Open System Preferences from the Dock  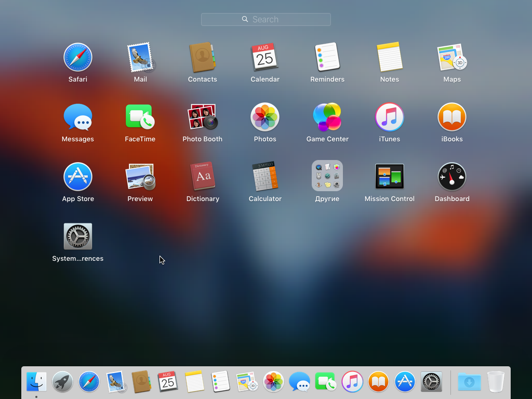click(x=431, y=382)
